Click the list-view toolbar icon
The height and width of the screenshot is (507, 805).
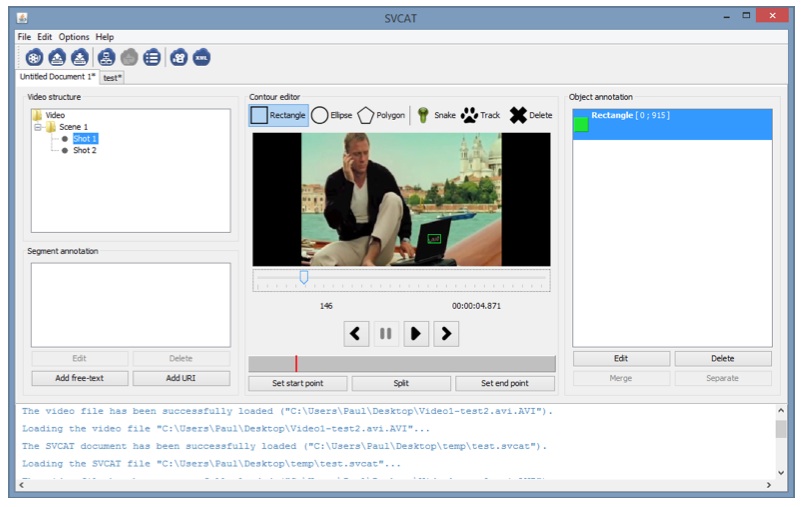click(152, 57)
